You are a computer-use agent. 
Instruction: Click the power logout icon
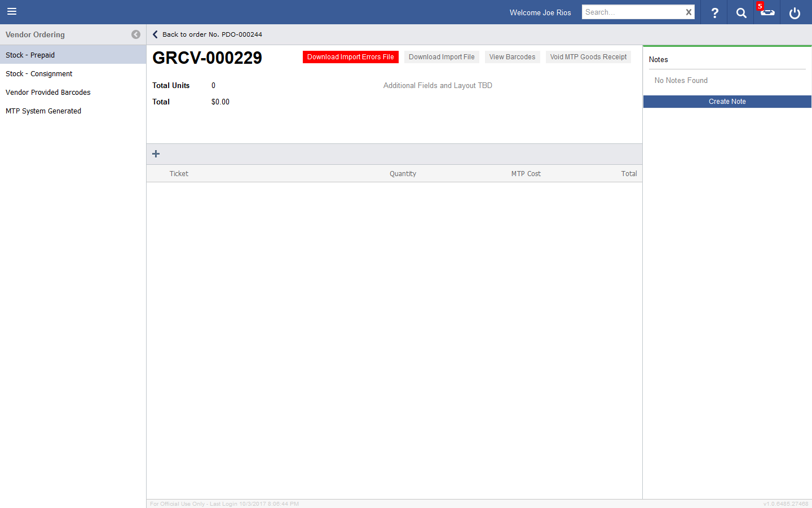795,12
